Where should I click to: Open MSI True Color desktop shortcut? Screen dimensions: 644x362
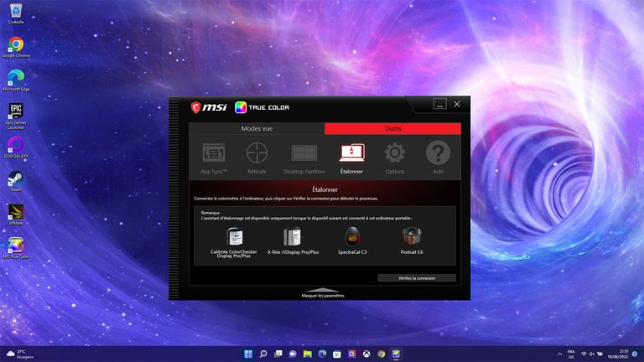coord(16,248)
